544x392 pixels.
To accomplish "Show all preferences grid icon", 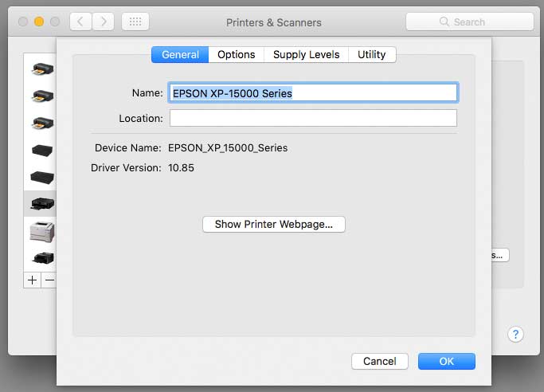I will 135,22.
